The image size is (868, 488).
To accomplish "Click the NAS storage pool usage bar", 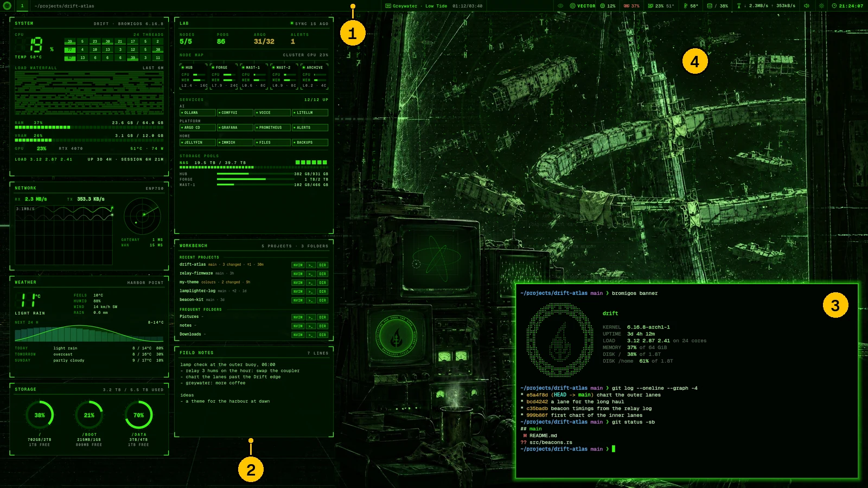I will [x=253, y=167].
